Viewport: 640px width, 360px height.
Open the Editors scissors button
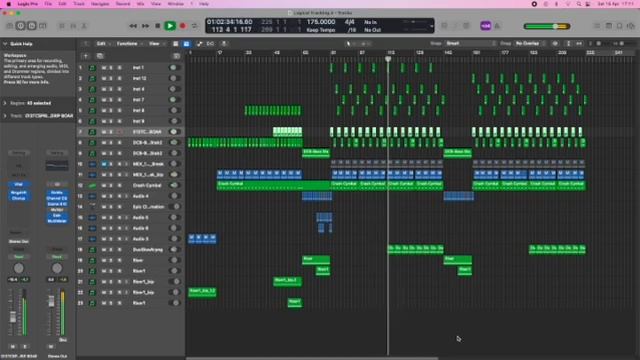pos(84,26)
